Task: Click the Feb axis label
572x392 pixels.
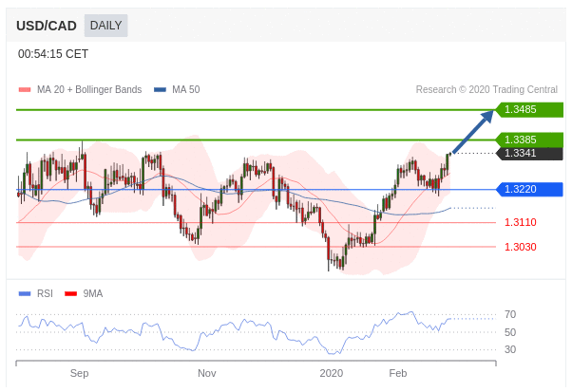Action: point(397,373)
